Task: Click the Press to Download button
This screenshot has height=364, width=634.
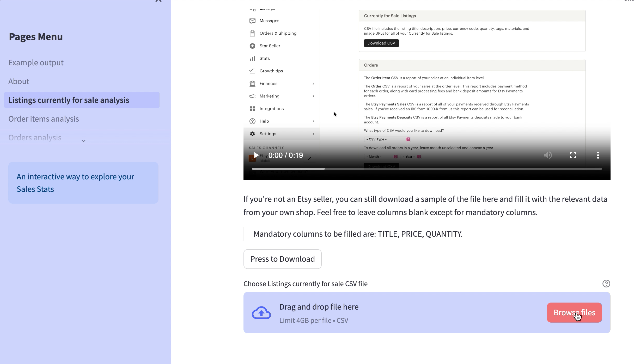Action: [x=282, y=259]
